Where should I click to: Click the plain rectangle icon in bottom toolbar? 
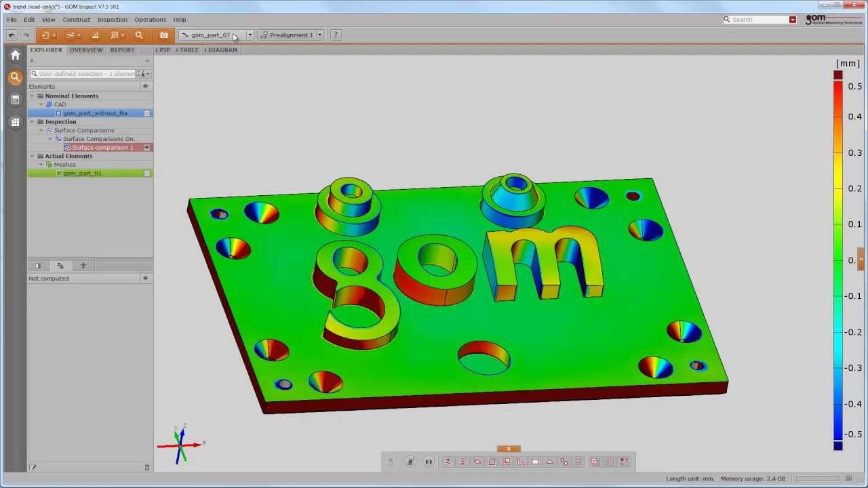[x=535, y=462]
